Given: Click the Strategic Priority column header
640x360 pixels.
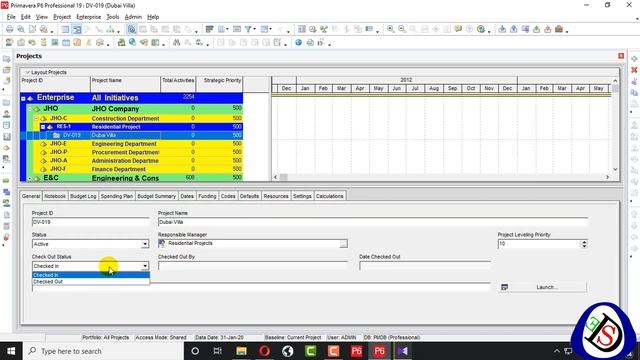Looking at the screenshot, I should tap(219, 84).
